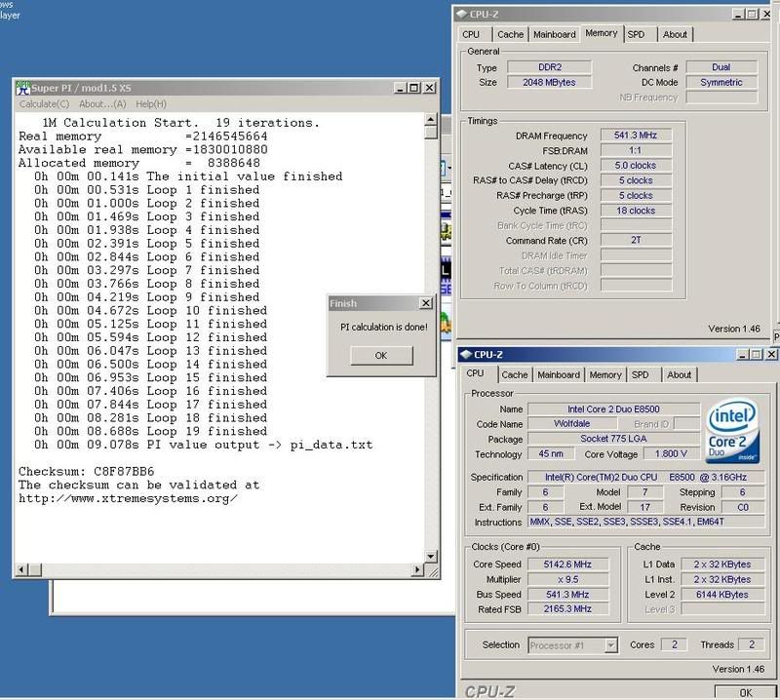
Task: Close the Super PI window
Action: (429, 88)
